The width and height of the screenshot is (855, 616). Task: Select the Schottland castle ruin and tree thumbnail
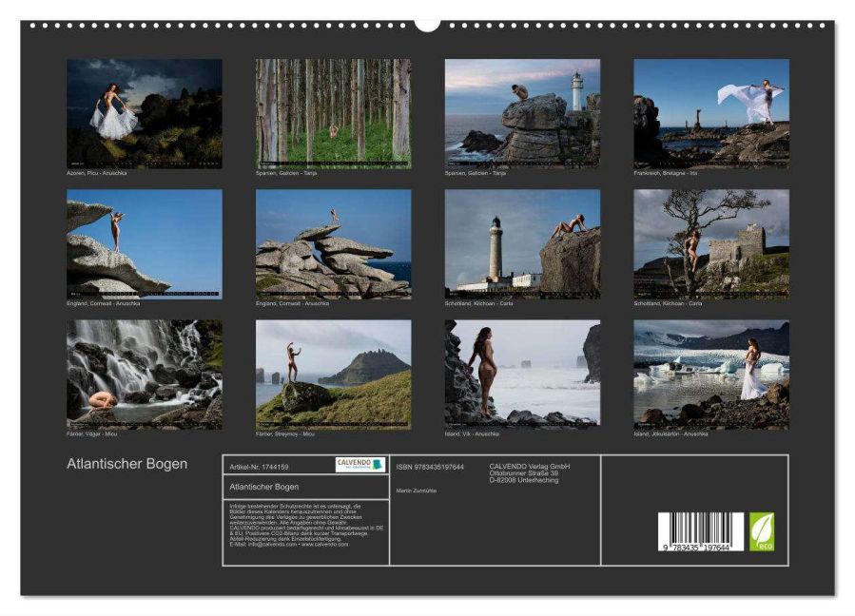(711, 243)
